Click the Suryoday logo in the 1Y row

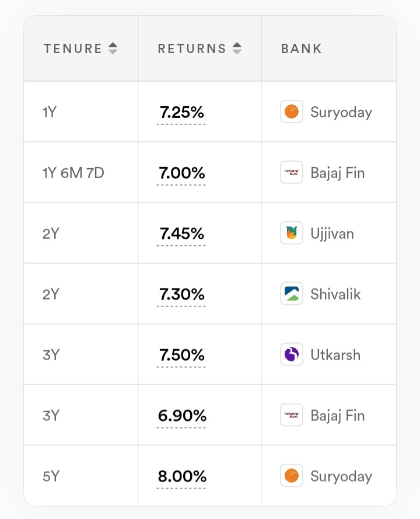(x=292, y=112)
